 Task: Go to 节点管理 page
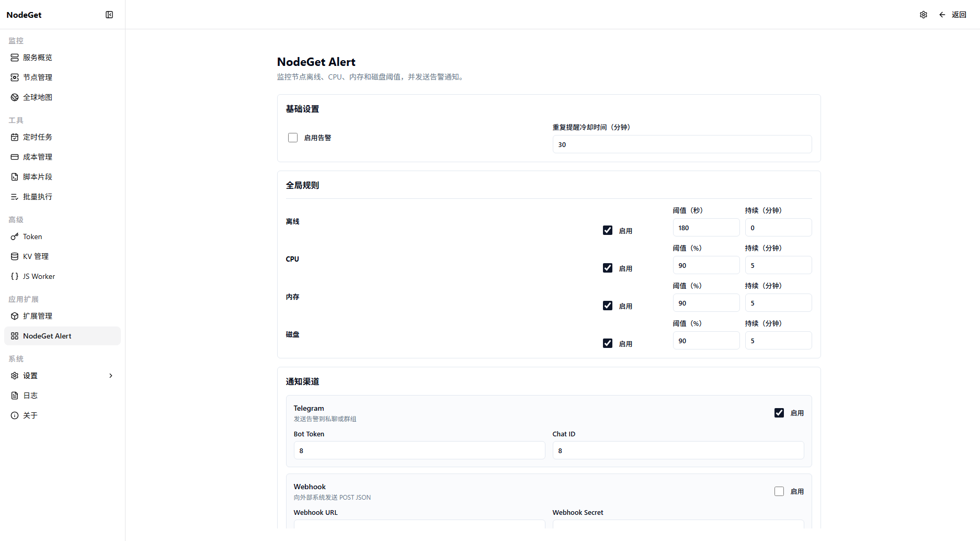[x=62, y=77]
